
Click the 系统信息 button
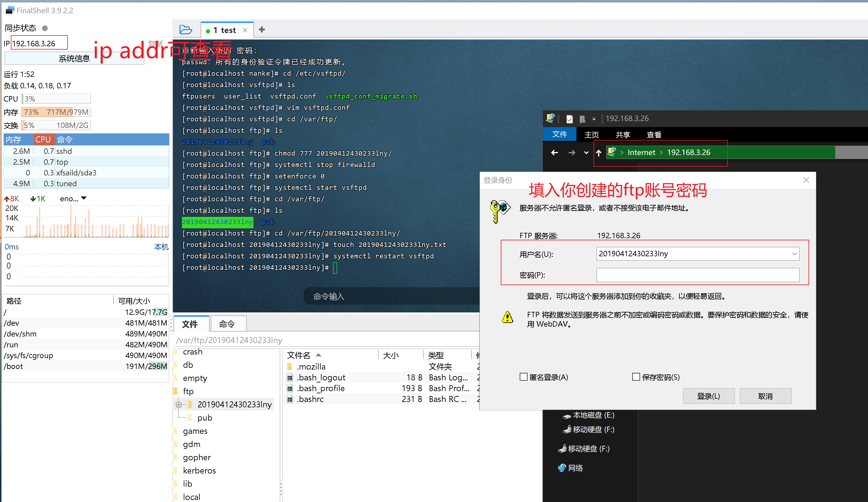(74, 59)
